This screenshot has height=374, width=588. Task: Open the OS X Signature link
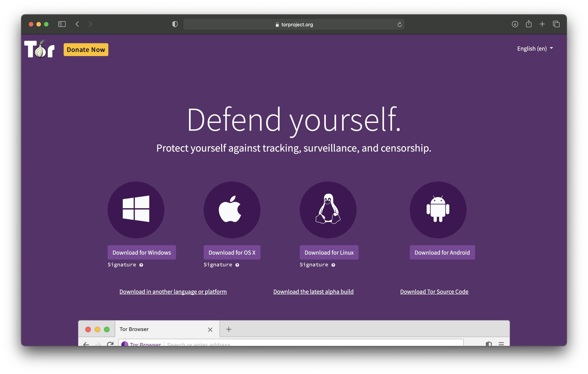[x=218, y=265]
